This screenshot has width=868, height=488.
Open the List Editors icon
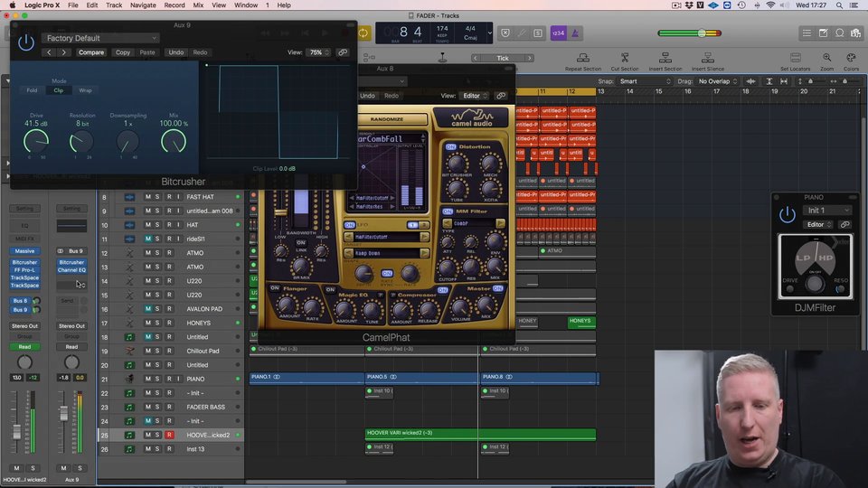[x=807, y=33]
